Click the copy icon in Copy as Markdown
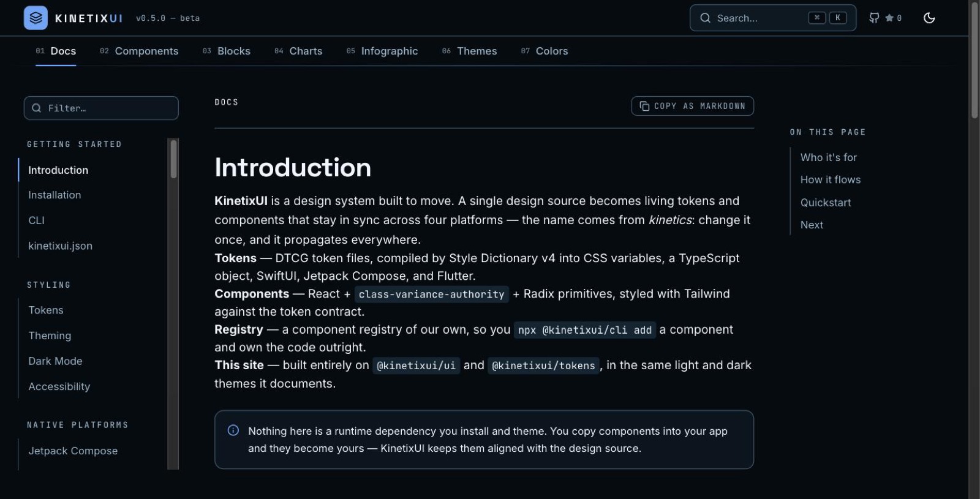Viewport: 980px width, 499px height. point(644,106)
